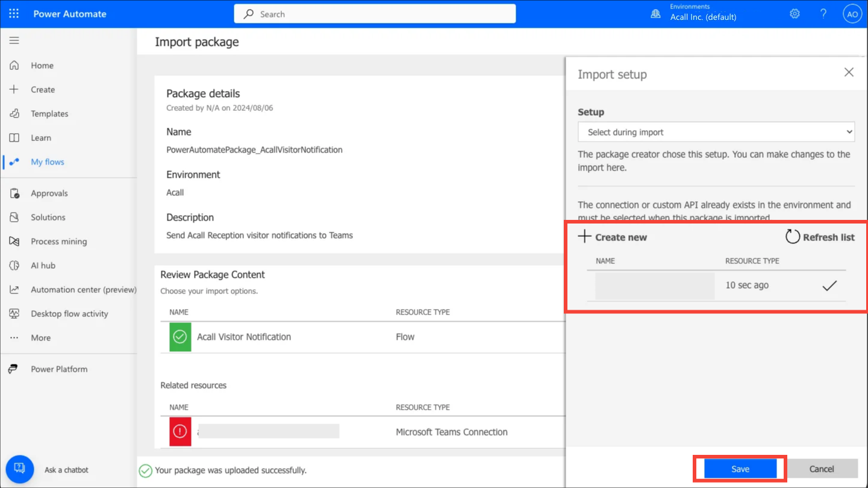868x488 pixels.
Task: Click the green checkmark flow status icon
Action: click(180, 337)
